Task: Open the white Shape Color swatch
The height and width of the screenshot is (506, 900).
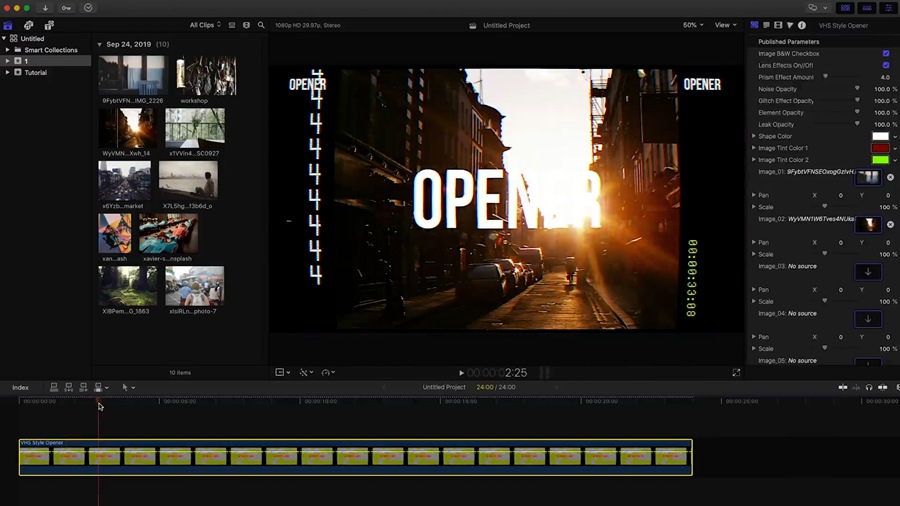Action: (x=880, y=136)
